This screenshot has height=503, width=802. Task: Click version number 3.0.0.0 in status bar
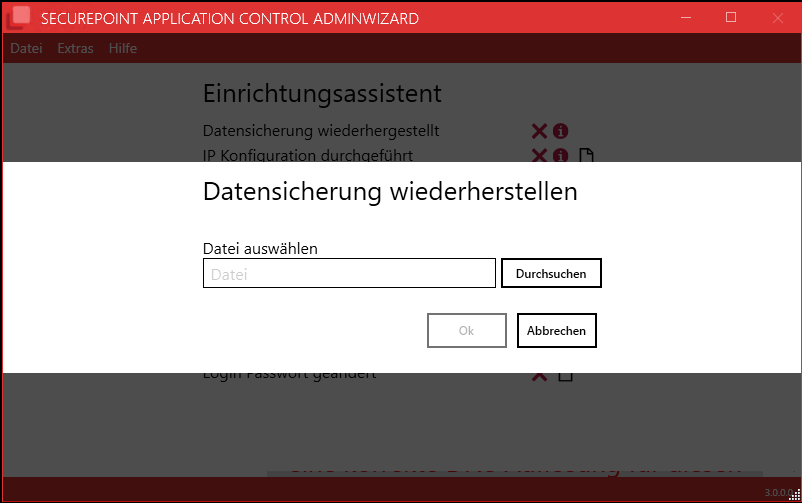[x=778, y=493]
